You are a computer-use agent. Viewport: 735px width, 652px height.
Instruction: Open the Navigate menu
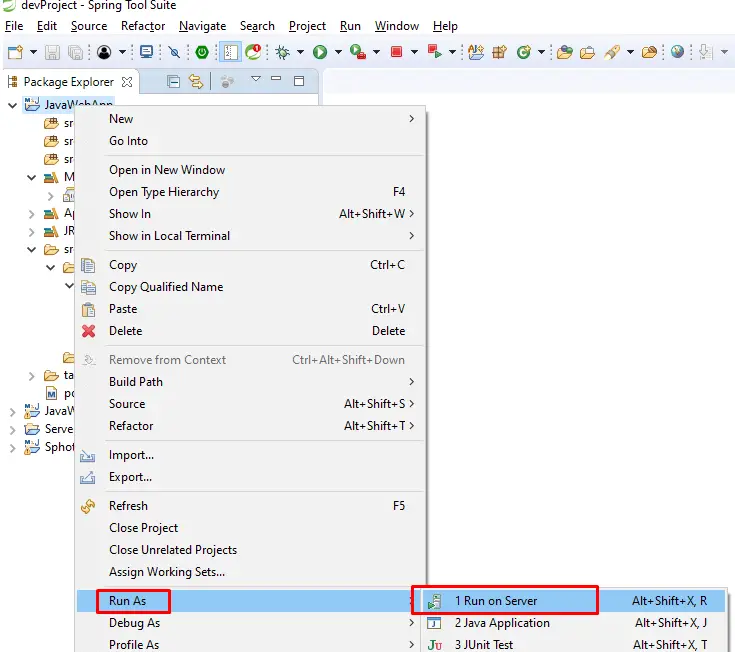click(x=202, y=26)
